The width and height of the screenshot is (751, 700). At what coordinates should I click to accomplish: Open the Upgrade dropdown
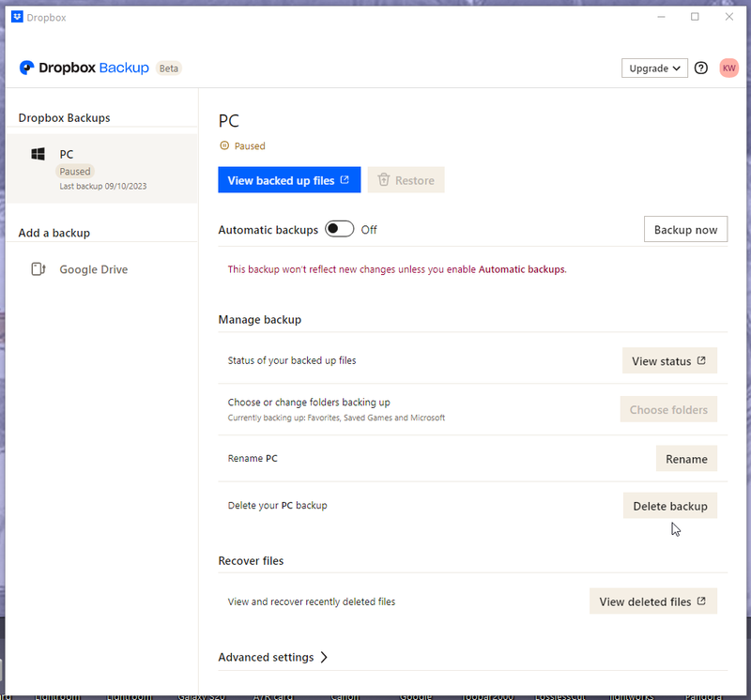[654, 68]
